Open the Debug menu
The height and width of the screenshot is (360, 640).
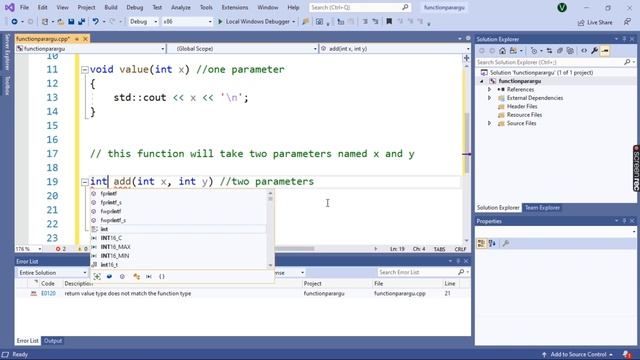tap(134, 7)
